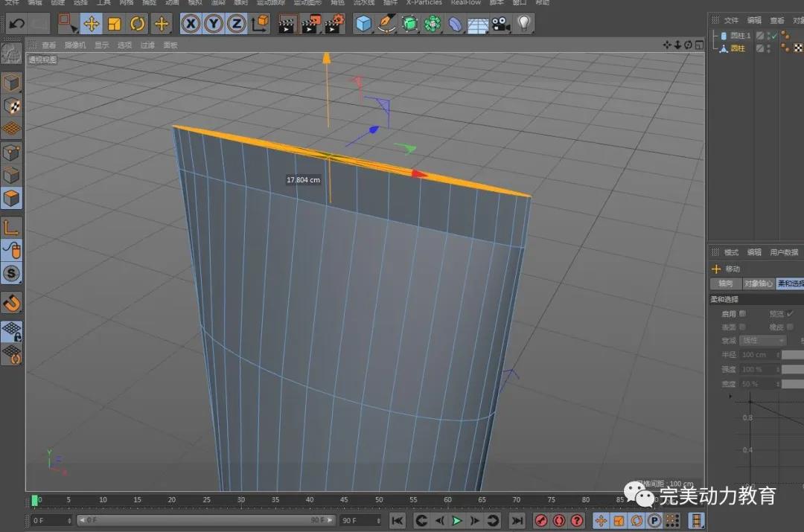Toggle the X axis lock
Viewport: 804px width, 532px height.
[x=191, y=24]
